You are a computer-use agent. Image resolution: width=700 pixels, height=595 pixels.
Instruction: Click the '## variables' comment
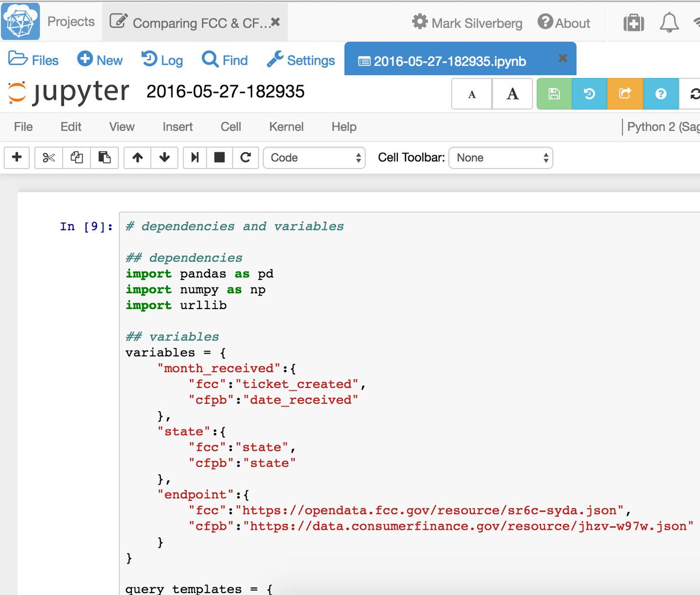[172, 337]
